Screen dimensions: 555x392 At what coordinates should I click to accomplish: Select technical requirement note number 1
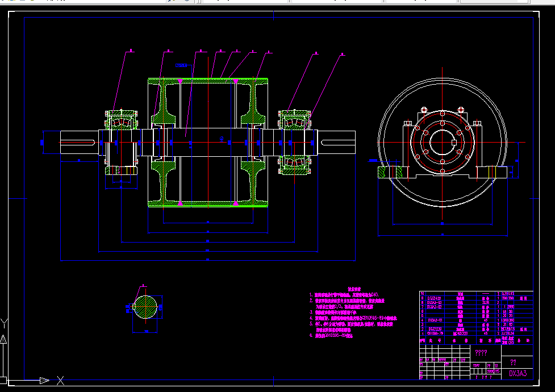pyautogui.click(x=344, y=295)
